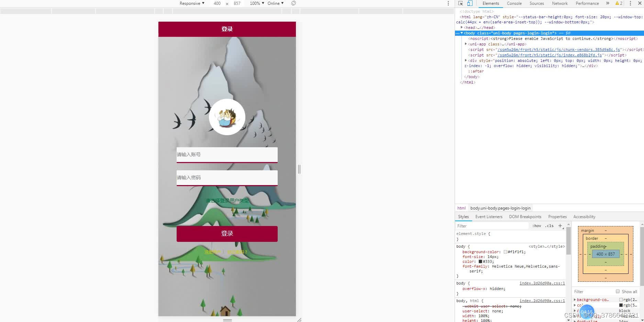
Task: Click the rotate screen icon
Action: [x=293, y=3]
